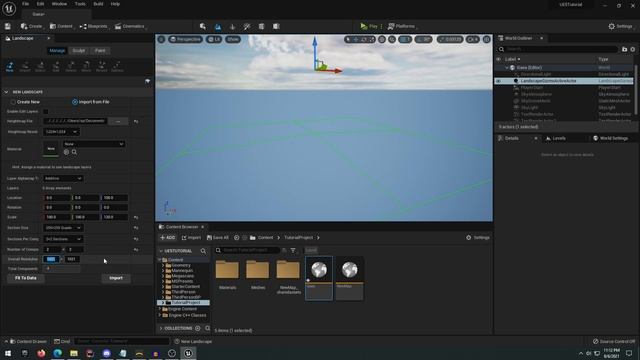Open the Content toolbar button
The height and width of the screenshot is (360, 640).
pyautogui.click(x=62, y=26)
